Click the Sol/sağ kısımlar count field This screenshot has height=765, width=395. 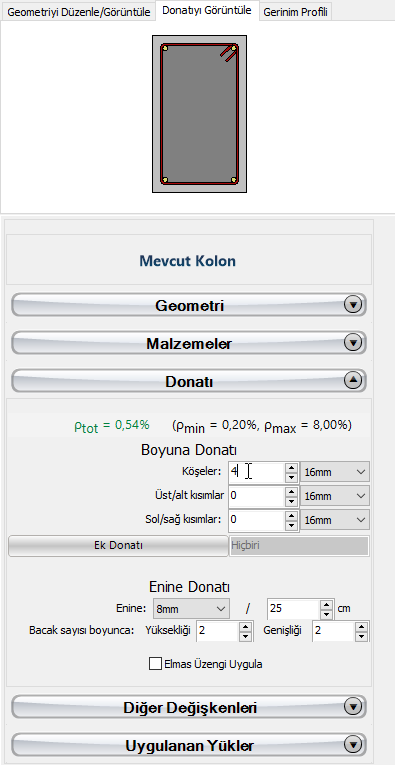point(256,520)
